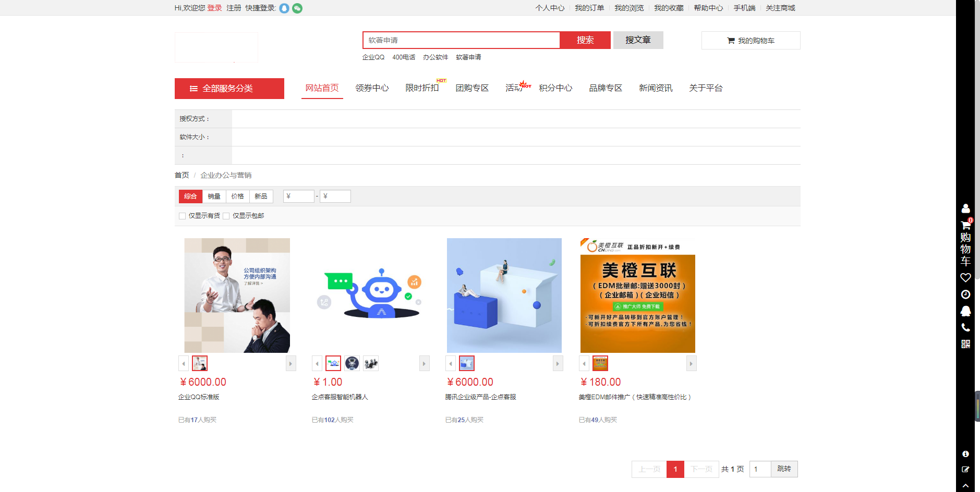Image resolution: width=980 pixels, height=492 pixels.
Task: Open 我的购物车 button
Action: [x=751, y=41]
